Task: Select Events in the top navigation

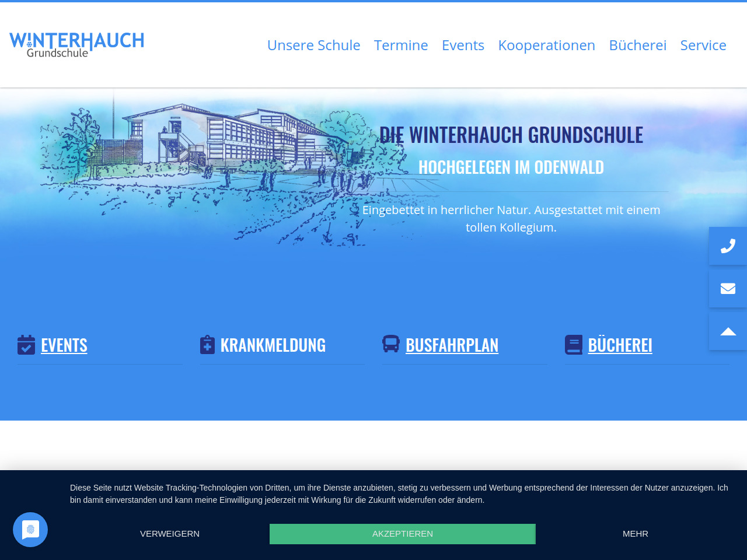Action: click(463, 45)
